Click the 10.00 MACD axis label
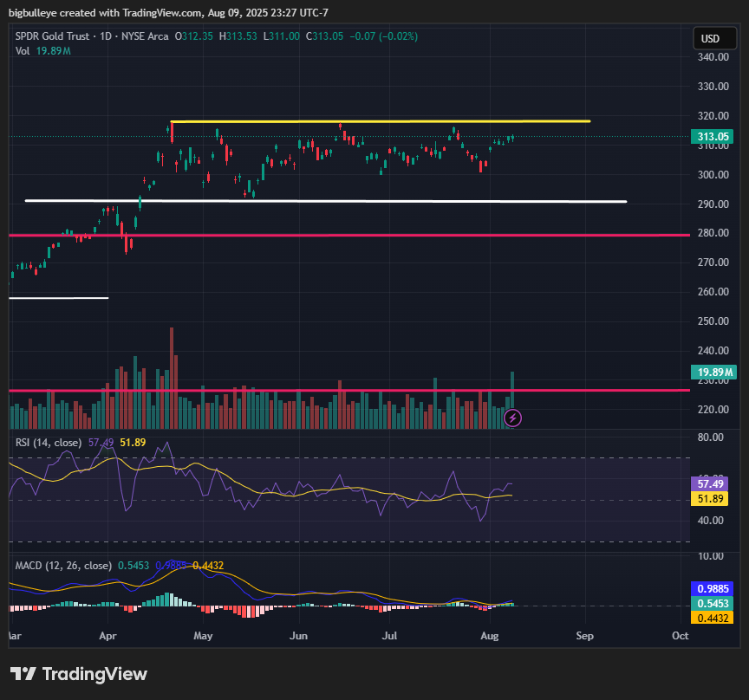 tap(710, 556)
